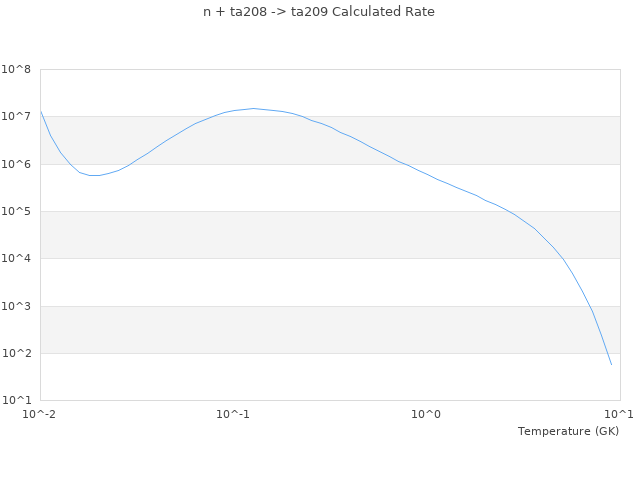
Task: Click the 10^-2 x-axis tick label
Action: point(41,414)
